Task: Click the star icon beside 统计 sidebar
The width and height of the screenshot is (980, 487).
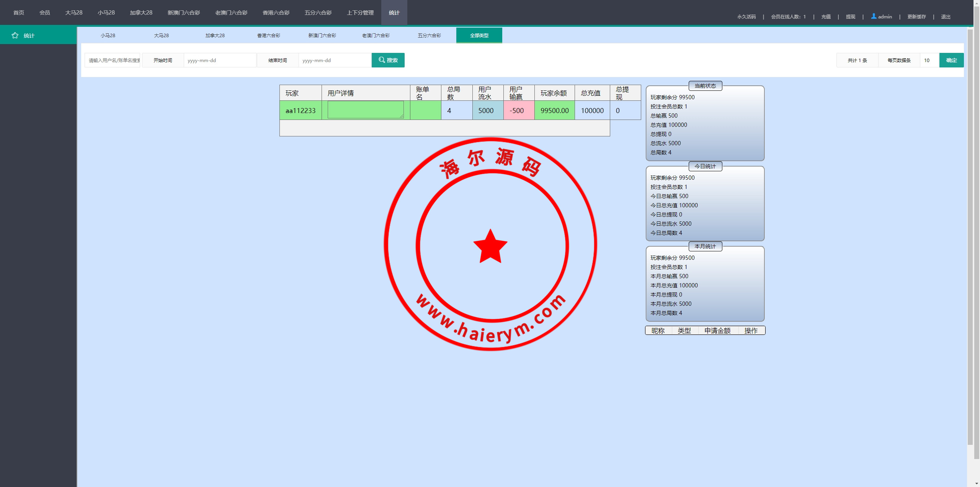Action: pos(15,35)
